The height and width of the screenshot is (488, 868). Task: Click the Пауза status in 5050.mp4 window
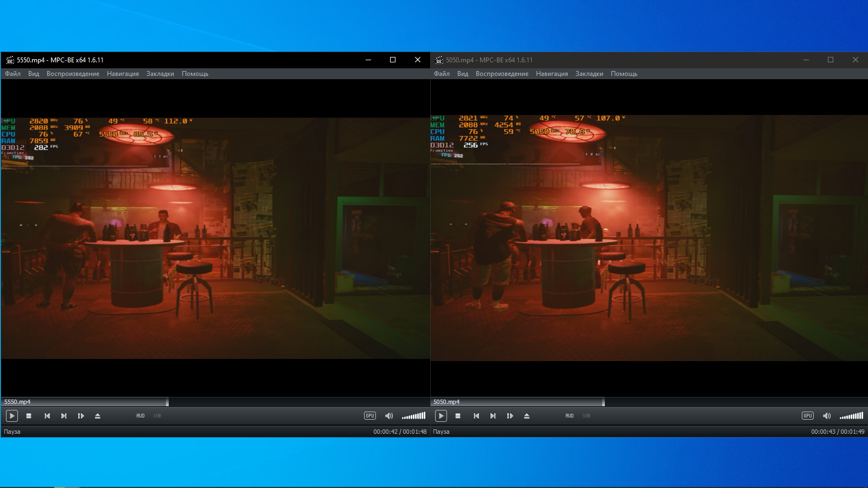(441, 432)
